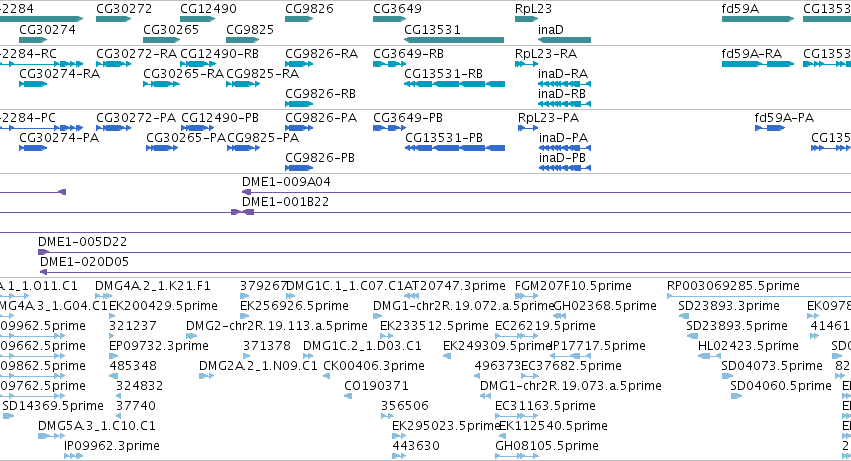This screenshot has height=461, width=851.
Task: Click the inaD-RB transcript label
Action: pyautogui.click(x=562, y=94)
